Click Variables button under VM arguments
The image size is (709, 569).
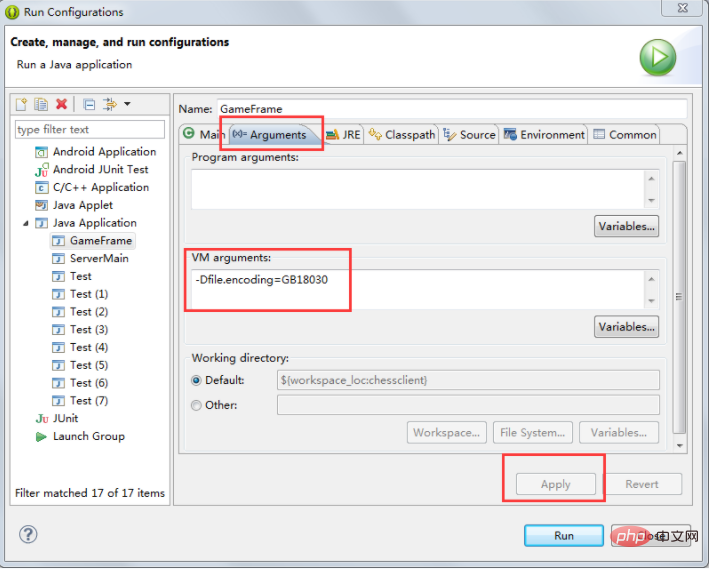click(626, 327)
